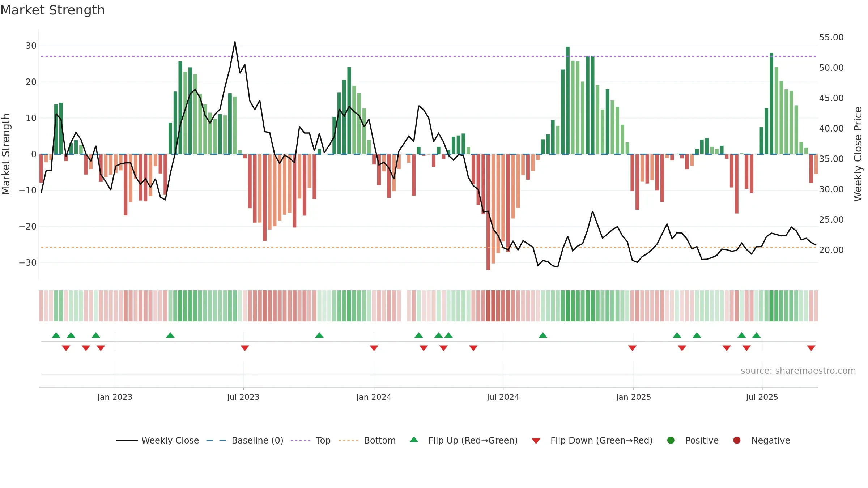Click the Jan 2024 axis label
This screenshot has height=488, width=868.
tap(374, 397)
